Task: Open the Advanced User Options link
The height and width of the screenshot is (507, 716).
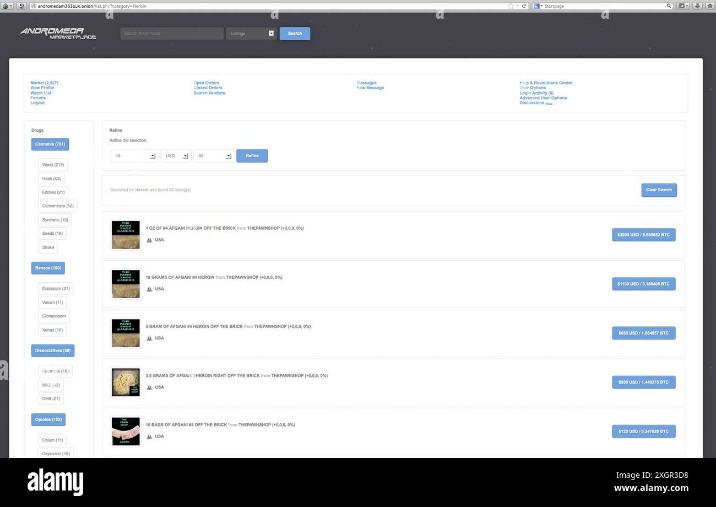Action: point(543,98)
